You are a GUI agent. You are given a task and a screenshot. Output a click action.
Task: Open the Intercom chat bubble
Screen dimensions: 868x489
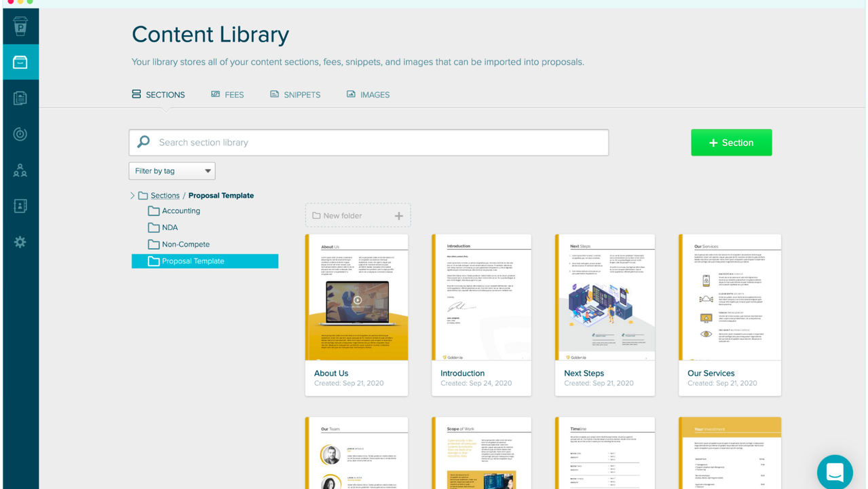[x=834, y=471]
